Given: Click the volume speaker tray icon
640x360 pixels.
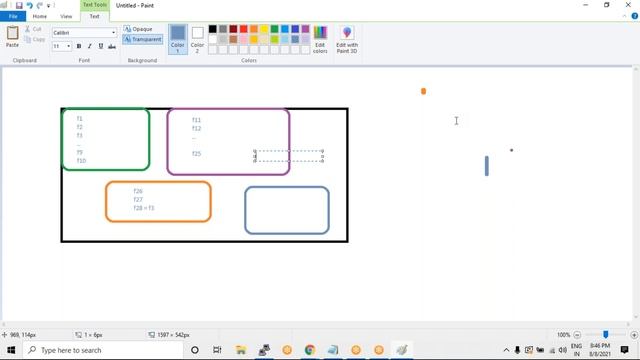Looking at the screenshot, I should (563, 350).
